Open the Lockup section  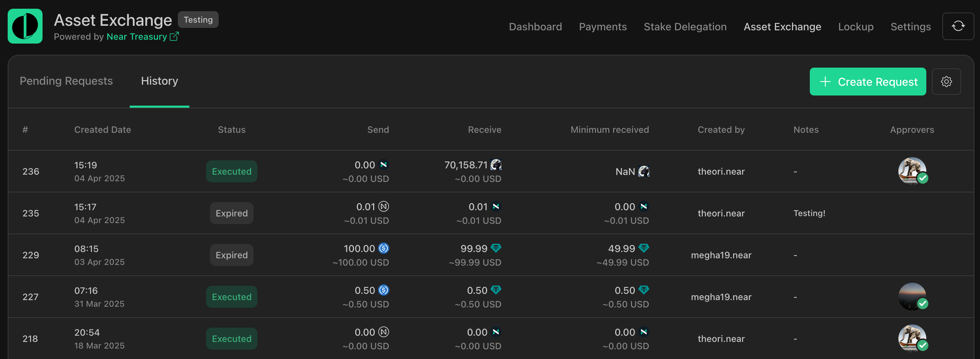[855, 26]
